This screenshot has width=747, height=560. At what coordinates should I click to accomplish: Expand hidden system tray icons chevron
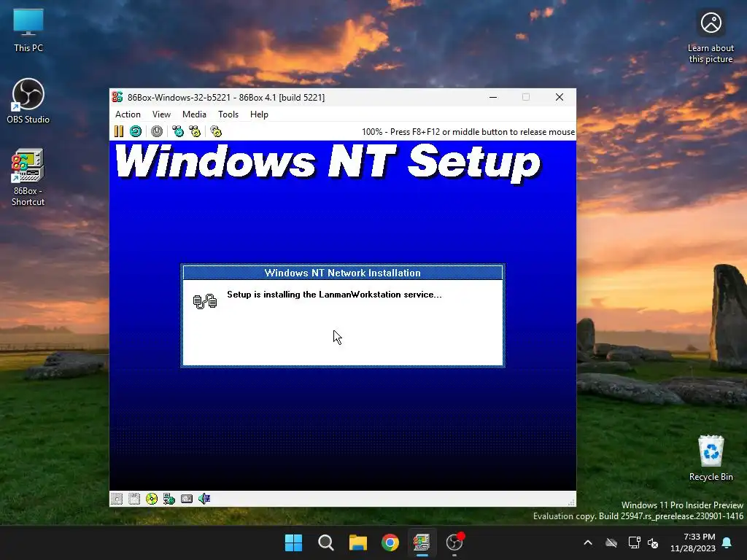coord(588,542)
